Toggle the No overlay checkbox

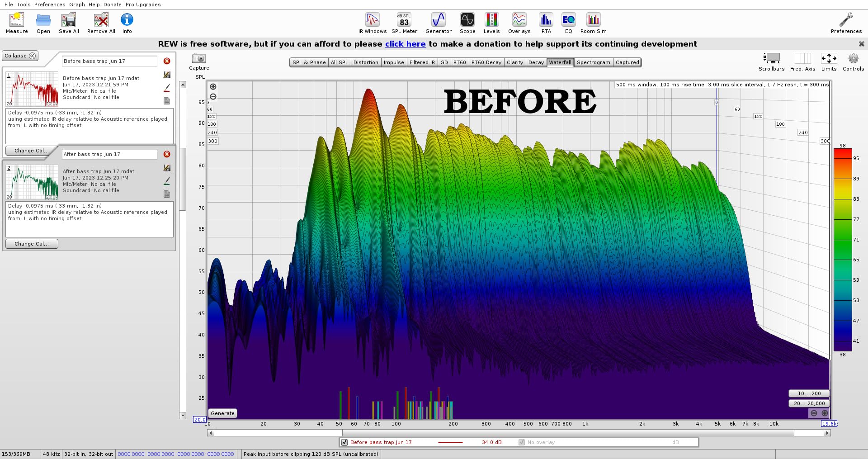click(x=522, y=442)
